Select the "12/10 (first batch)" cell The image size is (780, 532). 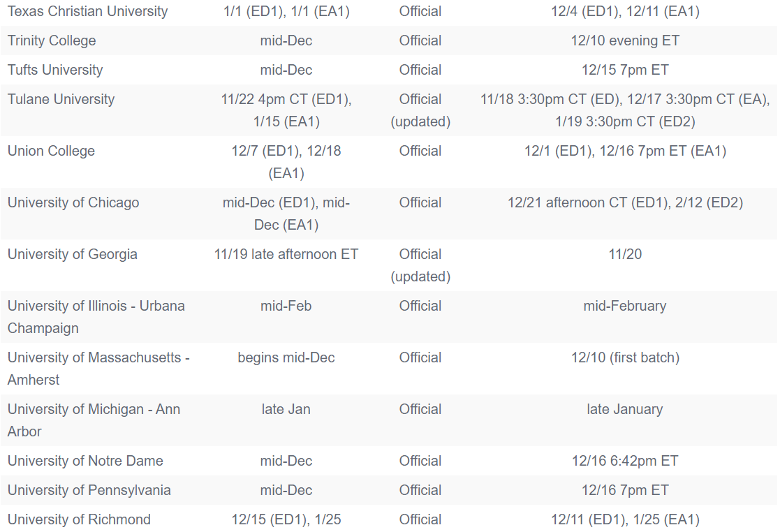point(625,357)
